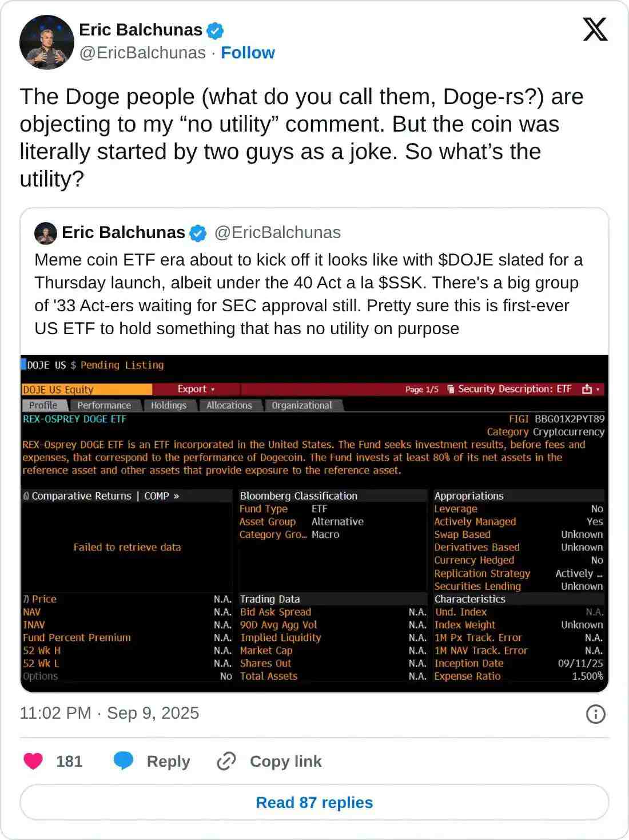Click the copy link chain icon

pyautogui.click(x=226, y=761)
